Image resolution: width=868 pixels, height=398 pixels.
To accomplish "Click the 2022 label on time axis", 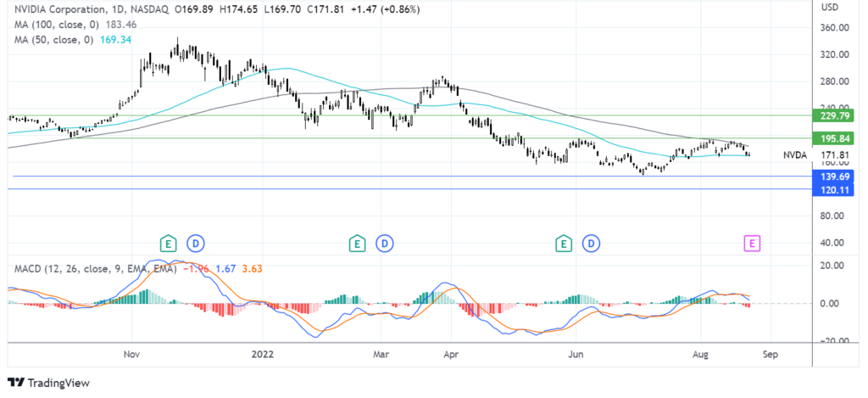I will pyautogui.click(x=263, y=354).
